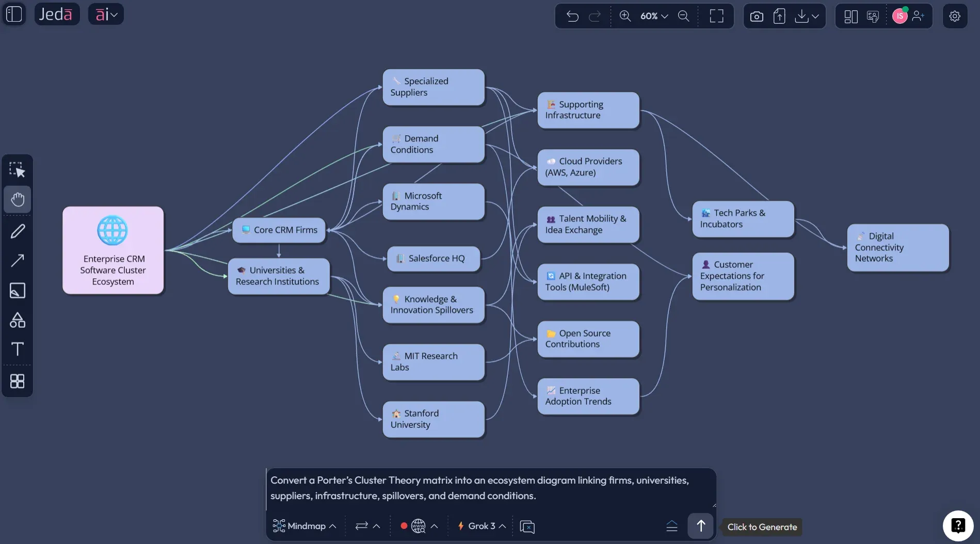
Task: Open the 60% zoom level dropdown
Action: click(x=652, y=16)
